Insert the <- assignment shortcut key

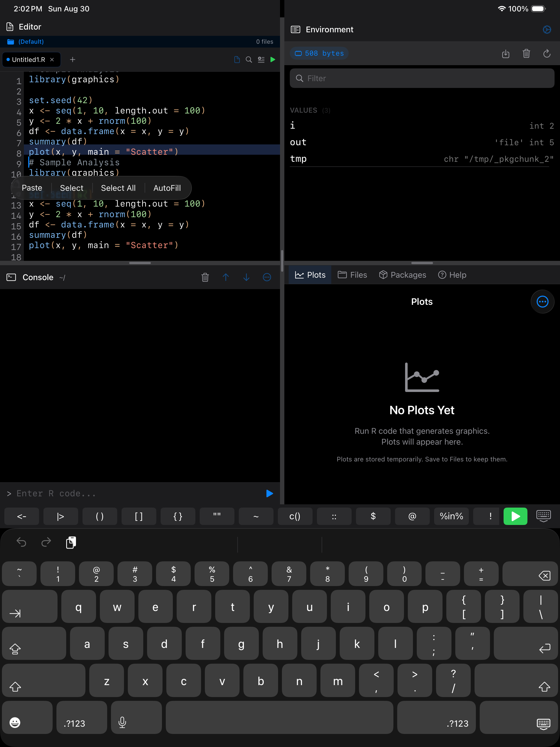tap(22, 516)
